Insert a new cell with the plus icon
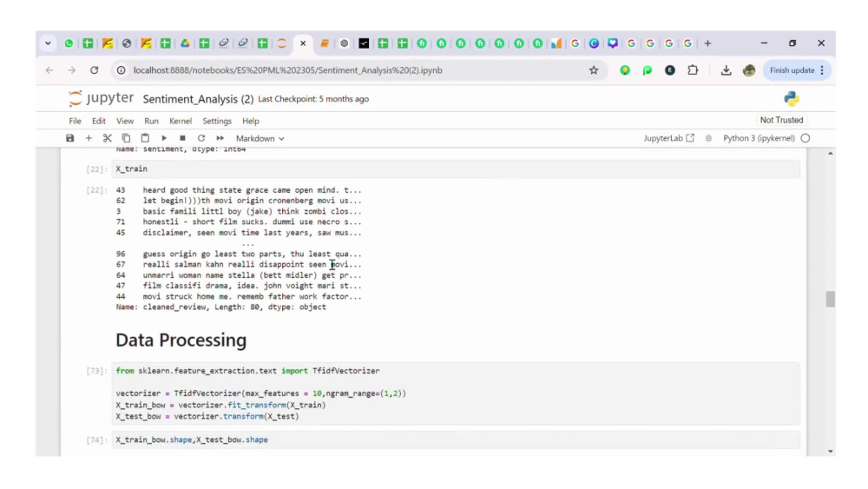 click(x=89, y=138)
